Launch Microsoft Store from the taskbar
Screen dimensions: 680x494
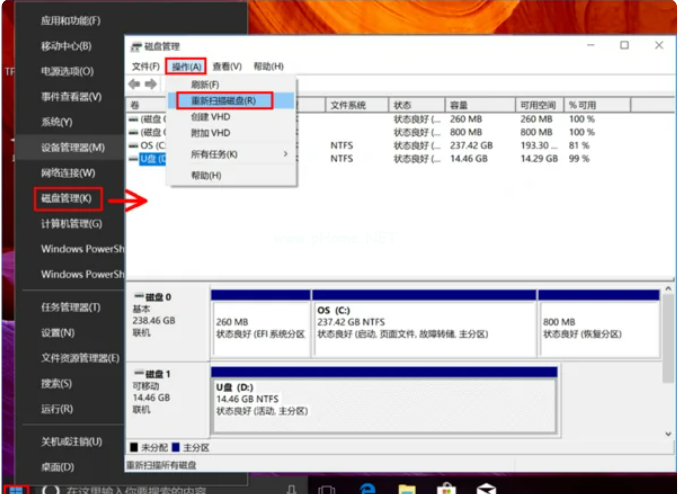tap(446, 488)
